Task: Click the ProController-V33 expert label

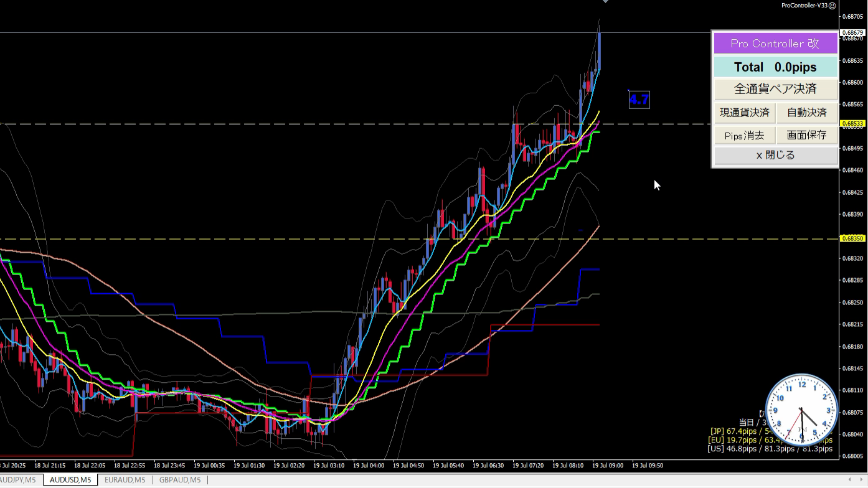Action: pyautogui.click(x=804, y=5)
